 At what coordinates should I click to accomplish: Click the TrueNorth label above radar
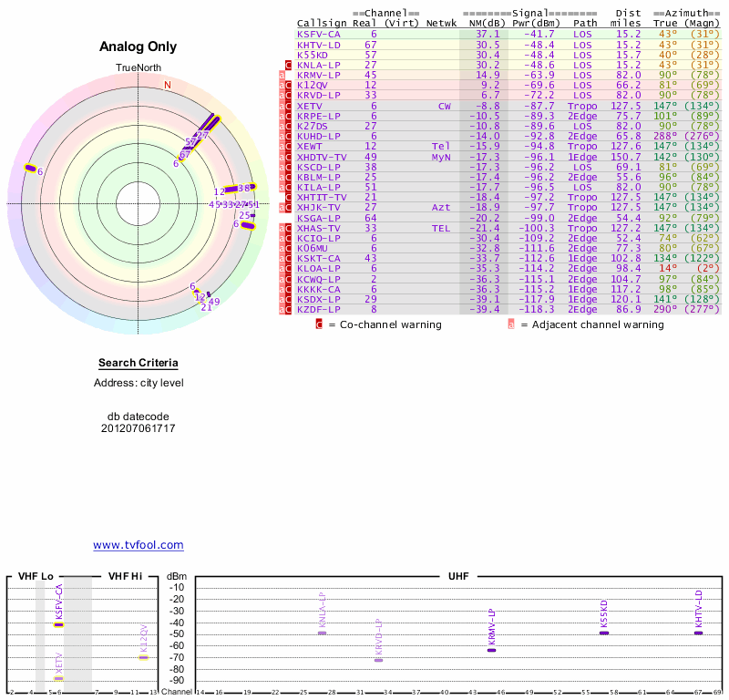[139, 68]
